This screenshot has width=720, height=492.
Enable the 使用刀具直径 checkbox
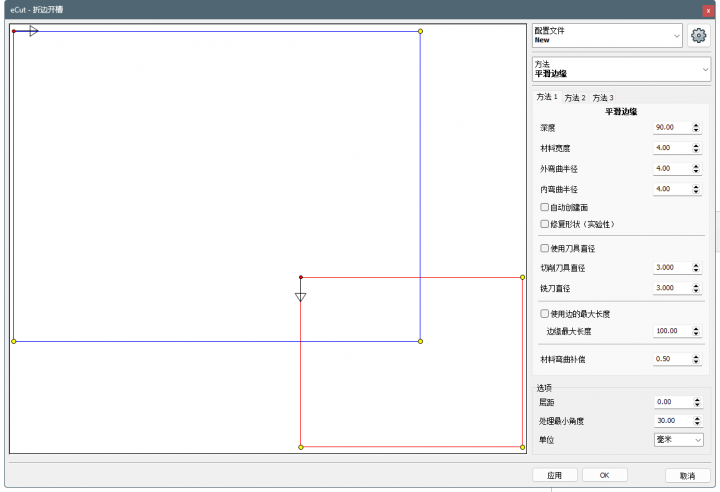[545, 249]
